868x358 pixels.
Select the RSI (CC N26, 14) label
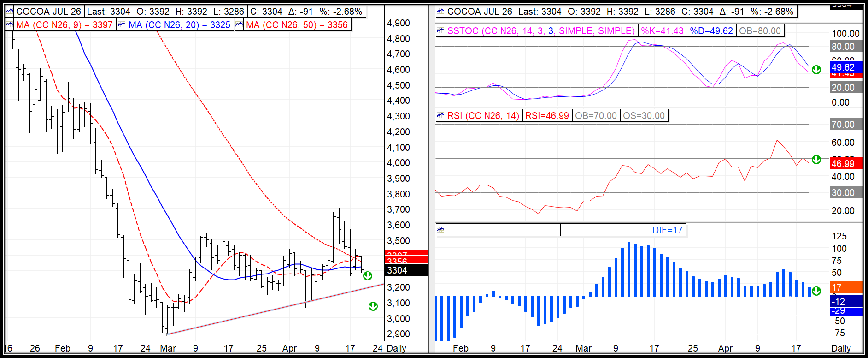coord(483,116)
